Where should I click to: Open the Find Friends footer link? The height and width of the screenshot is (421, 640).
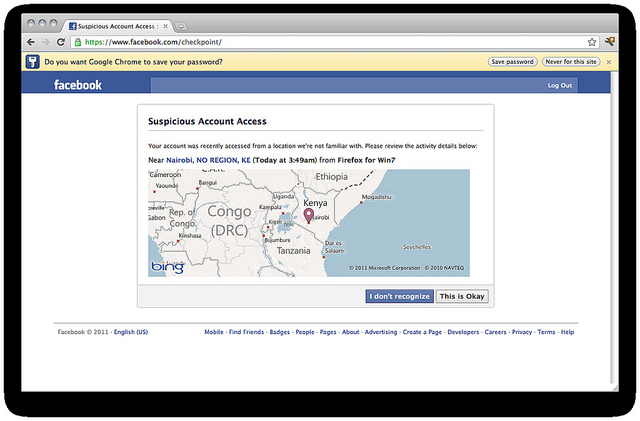247,332
